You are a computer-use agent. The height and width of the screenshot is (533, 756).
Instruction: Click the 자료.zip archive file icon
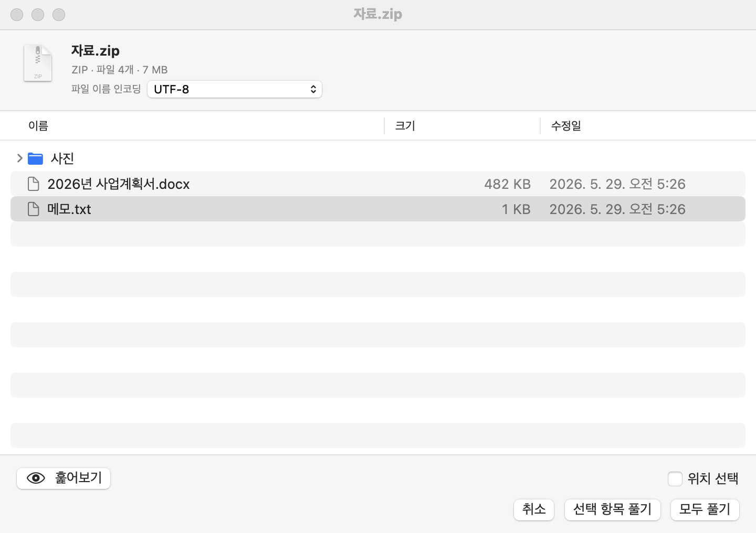(38, 63)
